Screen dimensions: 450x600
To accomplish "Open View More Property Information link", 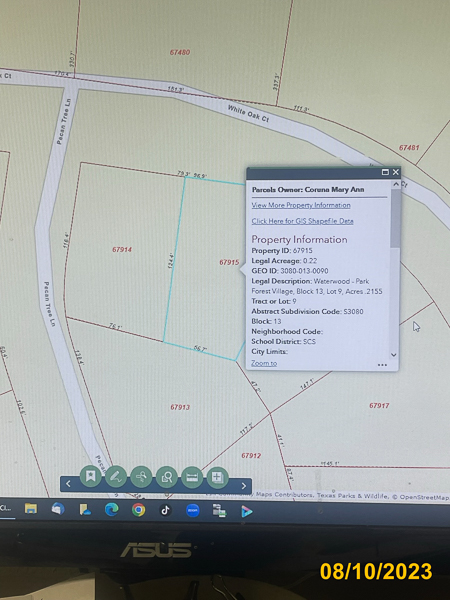I will tap(301, 205).
